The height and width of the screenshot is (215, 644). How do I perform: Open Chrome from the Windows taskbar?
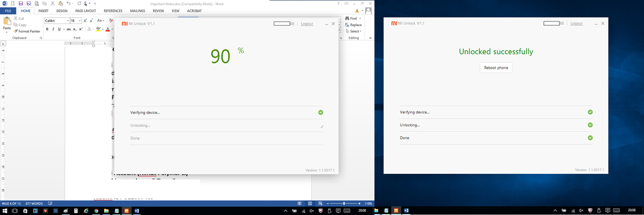(x=95, y=211)
